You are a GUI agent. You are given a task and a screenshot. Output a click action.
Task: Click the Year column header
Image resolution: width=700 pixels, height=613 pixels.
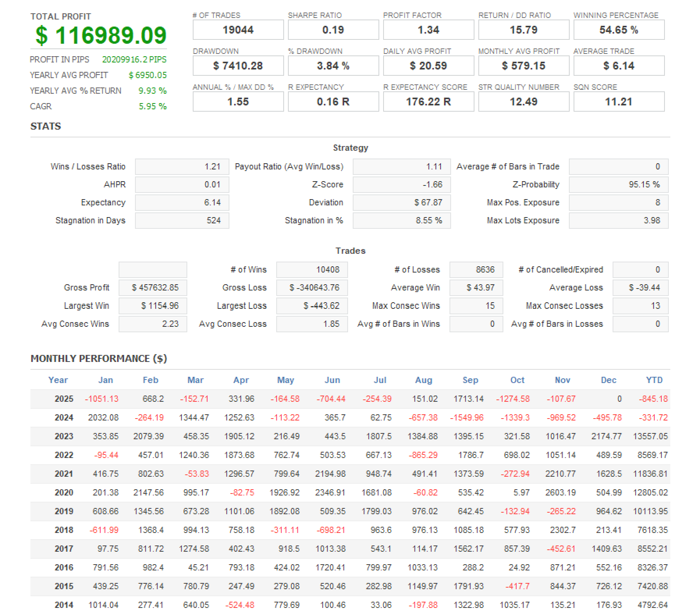coord(58,380)
